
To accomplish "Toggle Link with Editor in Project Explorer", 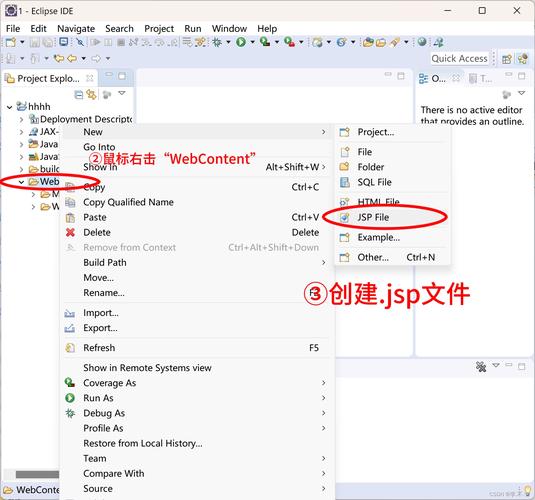I will click(91, 94).
